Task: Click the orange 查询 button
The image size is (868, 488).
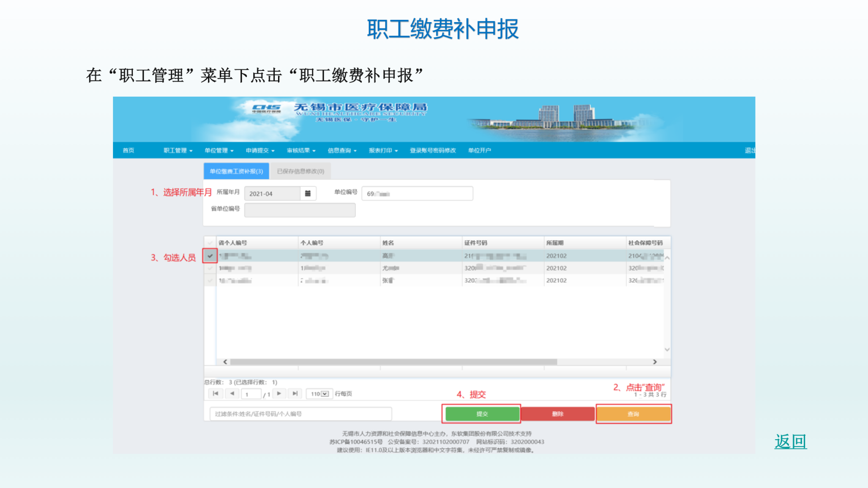Action: point(633,414)
